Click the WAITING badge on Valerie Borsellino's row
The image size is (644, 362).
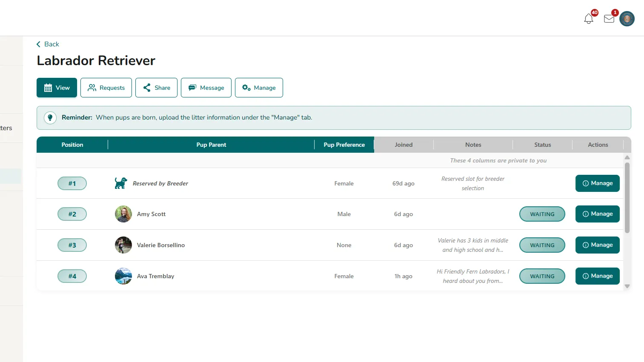click(x=542, y=245)
